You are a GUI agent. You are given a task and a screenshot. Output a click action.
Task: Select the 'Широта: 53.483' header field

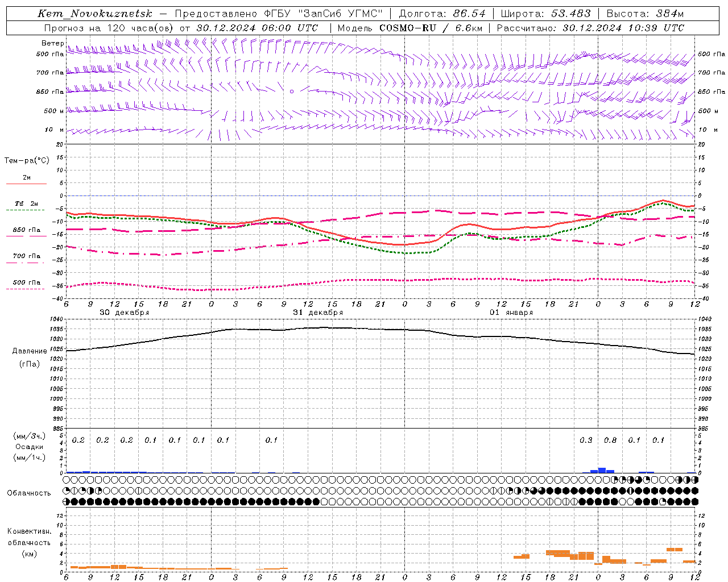pos(546,14)
